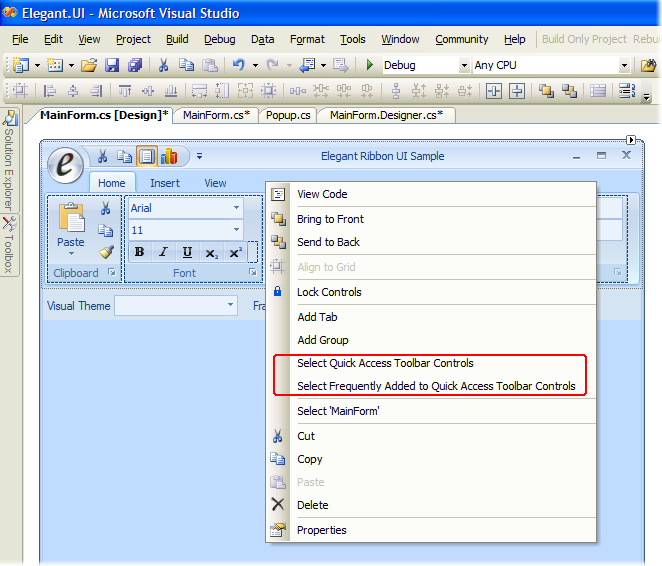Click Align Lefts layout toolbar icon

click(x=50, y=90)
